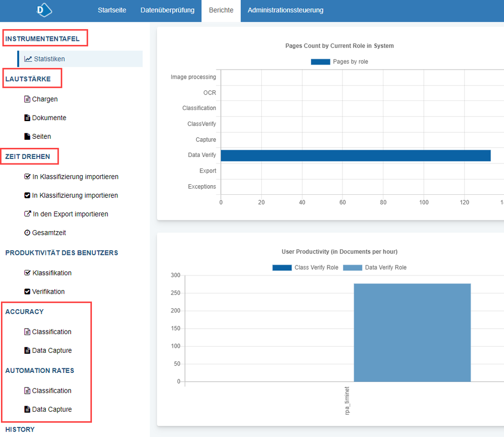
Task: Click the external-link icon beside In den Export importieren
Action: 28,214
